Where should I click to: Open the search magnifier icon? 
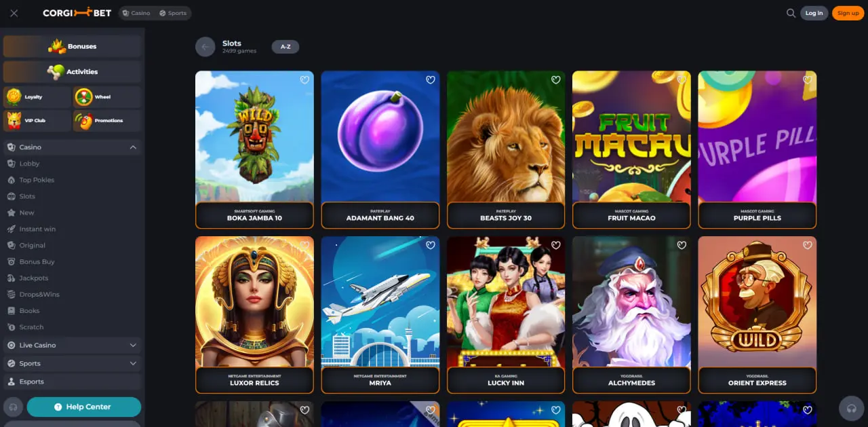[x=791, y=13]
